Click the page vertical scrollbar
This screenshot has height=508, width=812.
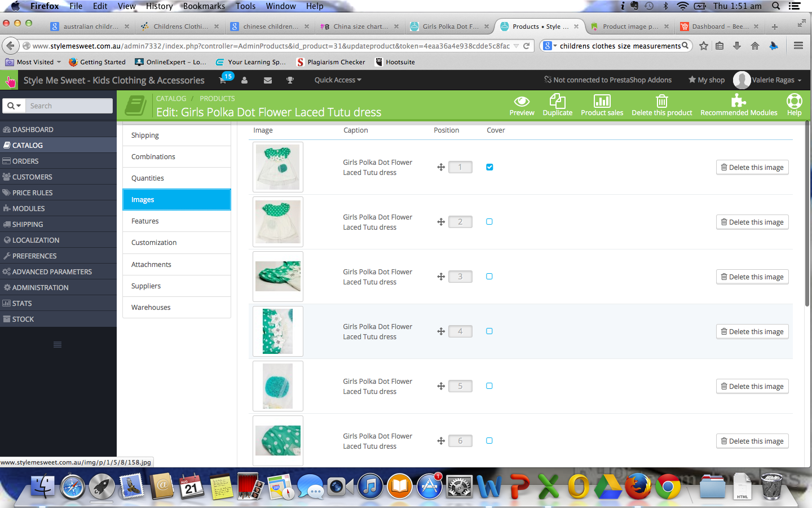pyautogui.click(x=807, y=214)
